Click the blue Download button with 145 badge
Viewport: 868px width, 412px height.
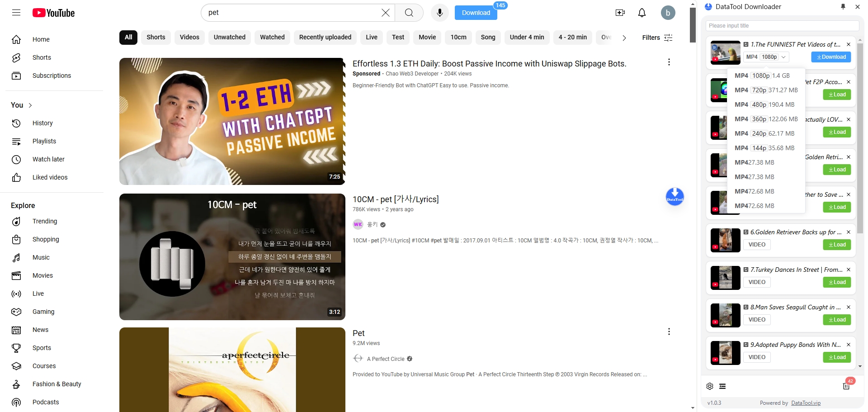click(x=476, y=13)
